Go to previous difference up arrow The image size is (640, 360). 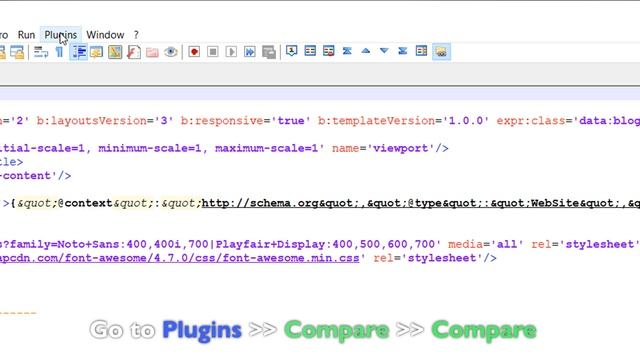tap(366, 51)
